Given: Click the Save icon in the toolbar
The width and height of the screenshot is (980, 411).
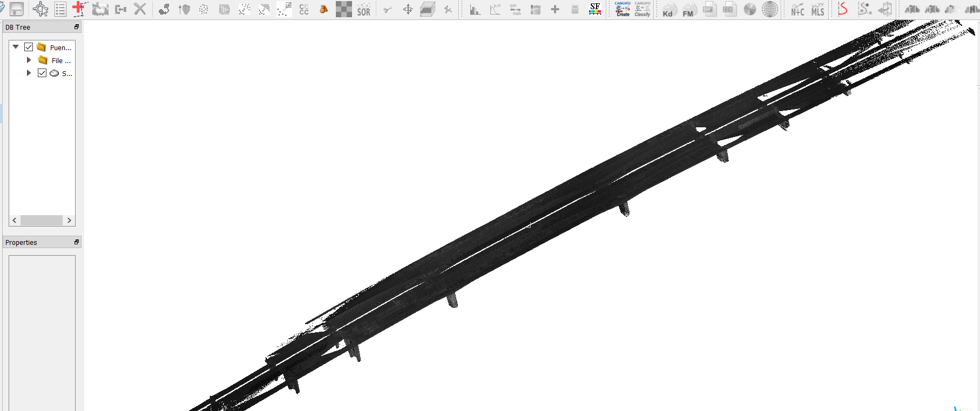Looking at the screenshot, I should tap(17, 9).
